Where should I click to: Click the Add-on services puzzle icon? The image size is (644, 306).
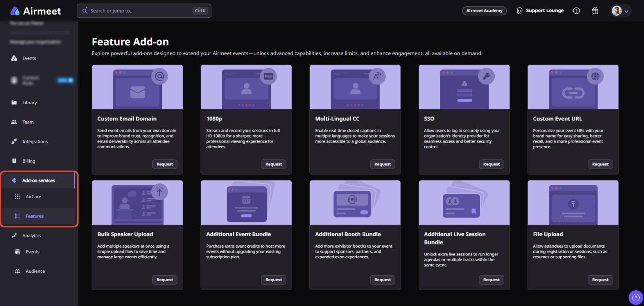pos(14,180)
